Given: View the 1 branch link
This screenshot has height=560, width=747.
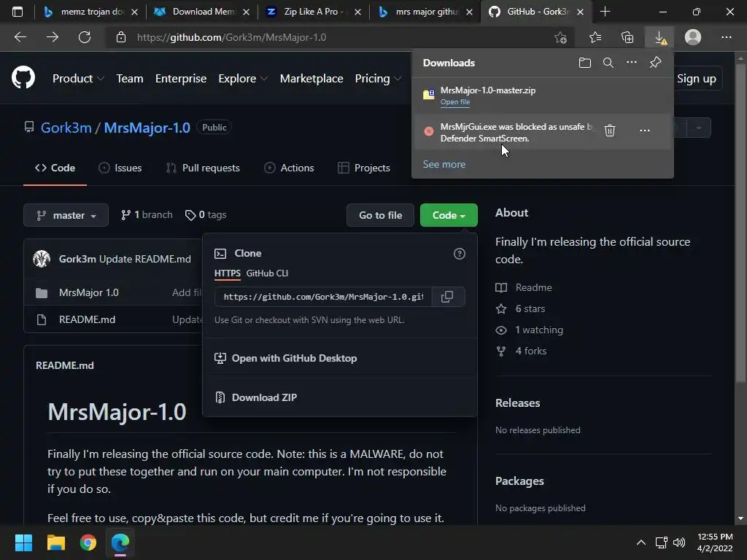Looking at the screenshot, I should point(147,215).
